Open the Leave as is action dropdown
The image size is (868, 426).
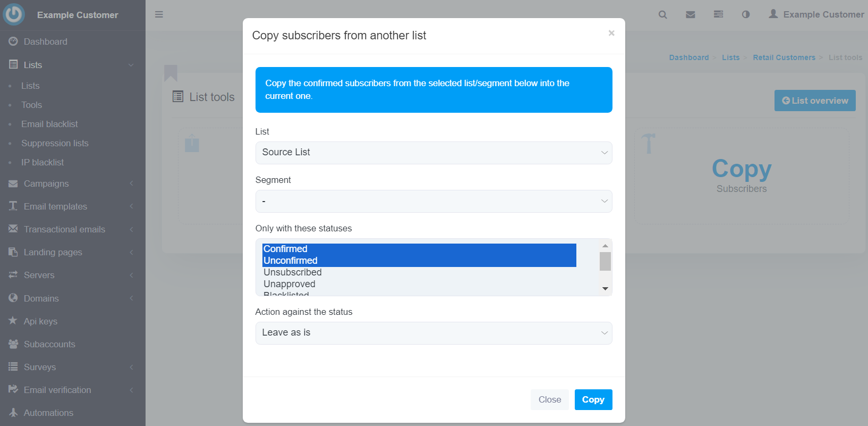[x=433, y=333]
